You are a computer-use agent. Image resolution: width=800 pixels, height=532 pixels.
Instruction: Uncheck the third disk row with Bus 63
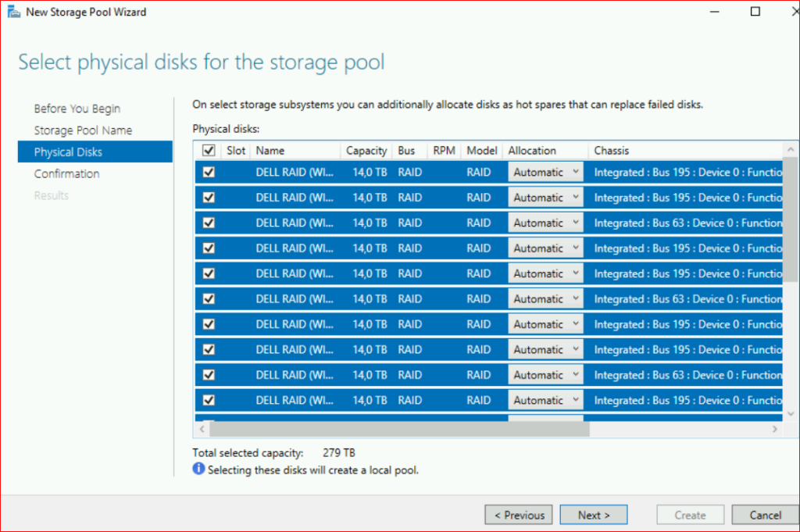click(x=209, y=223)
